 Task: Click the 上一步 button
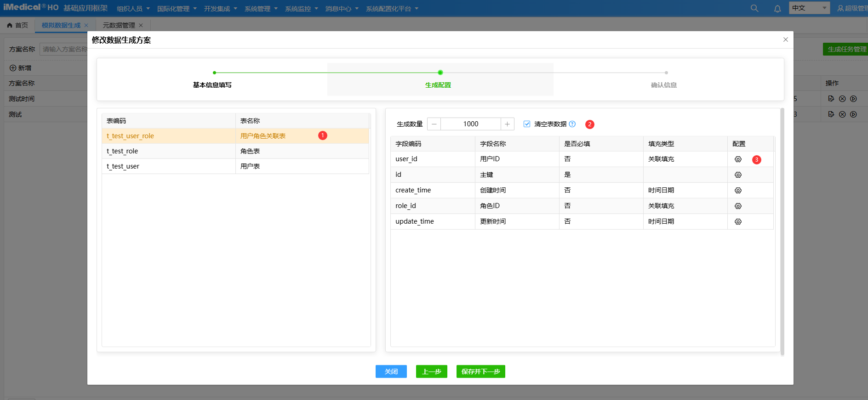(x=431, y=372)
